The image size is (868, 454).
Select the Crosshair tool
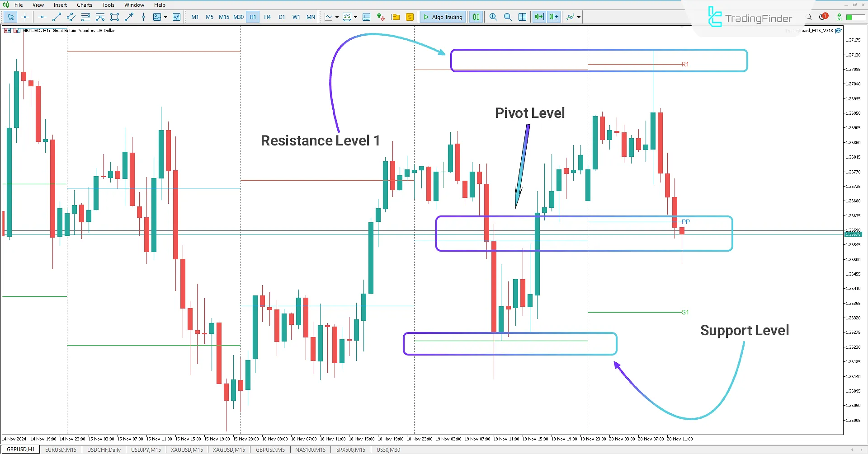(25, 17)
